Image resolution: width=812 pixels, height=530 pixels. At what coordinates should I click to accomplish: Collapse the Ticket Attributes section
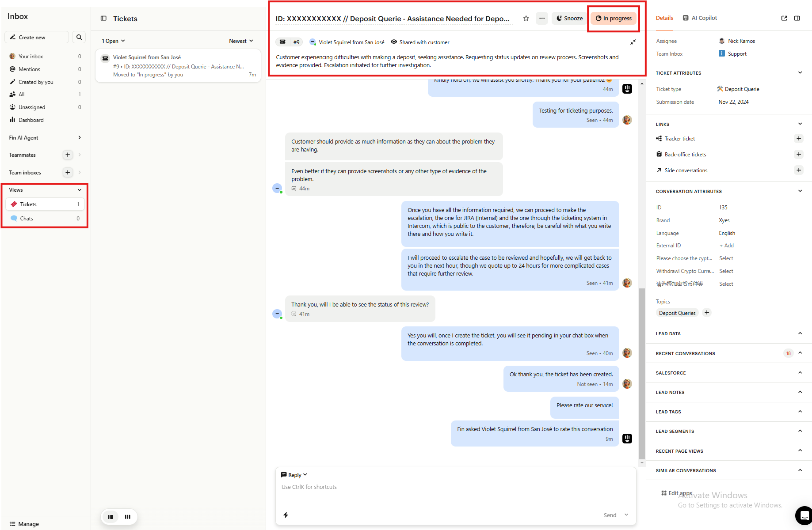pos(800,73)
